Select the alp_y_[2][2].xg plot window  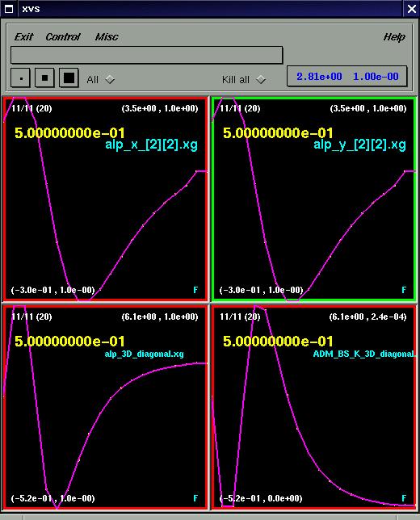(314, 199)
